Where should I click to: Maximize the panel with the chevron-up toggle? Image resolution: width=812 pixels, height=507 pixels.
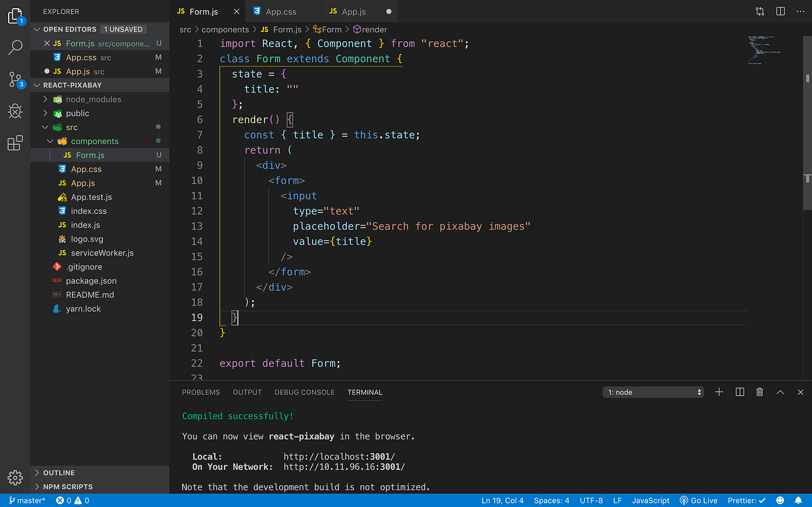click(780, 392)
